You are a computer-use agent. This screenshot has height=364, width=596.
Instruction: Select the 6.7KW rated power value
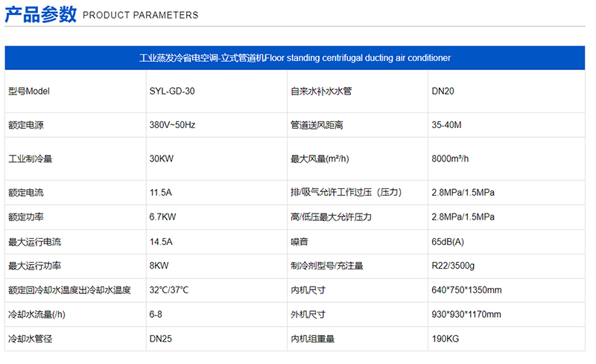163,217
